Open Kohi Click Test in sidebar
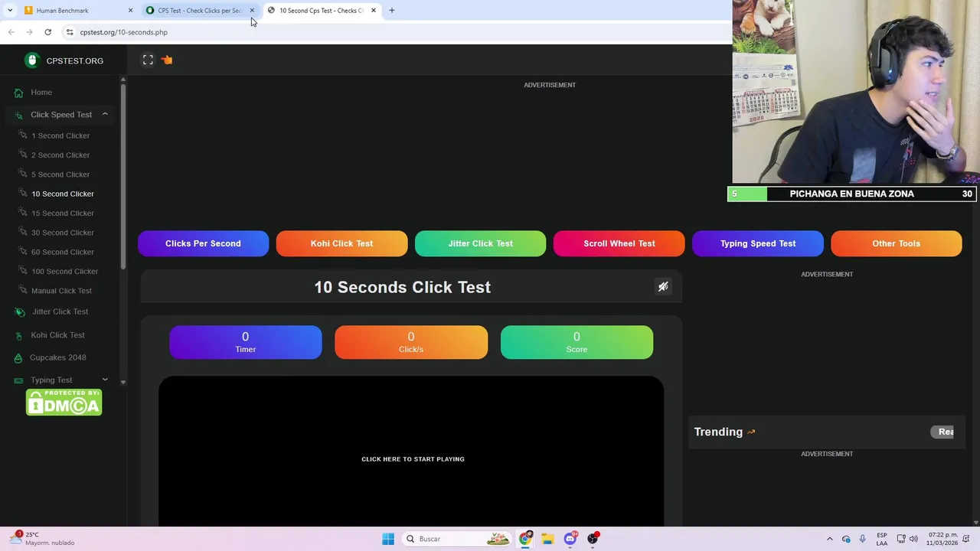 click(x=57, y=335)
